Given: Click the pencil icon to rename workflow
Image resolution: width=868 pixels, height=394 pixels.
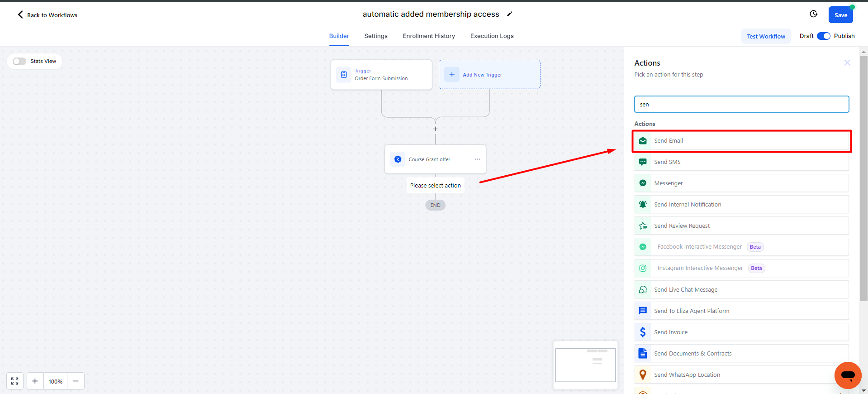Looking at the screenshot, I should pyautogui.click(x=509, y=14).
